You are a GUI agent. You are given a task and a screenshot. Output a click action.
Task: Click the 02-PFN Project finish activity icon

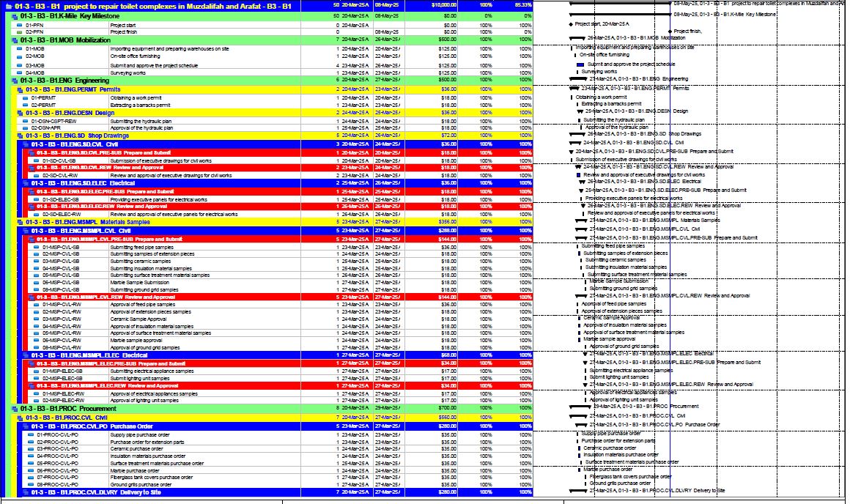[x=18, y=32]
